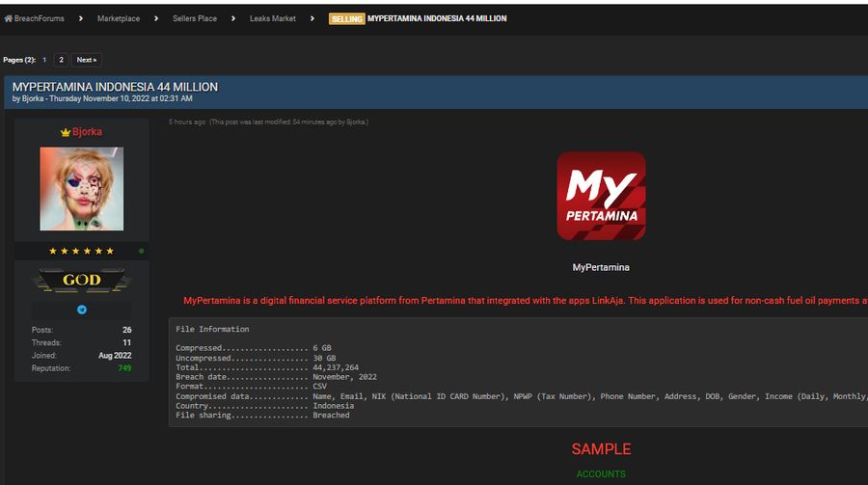Click the File Information code block header
Viewport: 868px width, 485px height.
click(x=212, y=329)
